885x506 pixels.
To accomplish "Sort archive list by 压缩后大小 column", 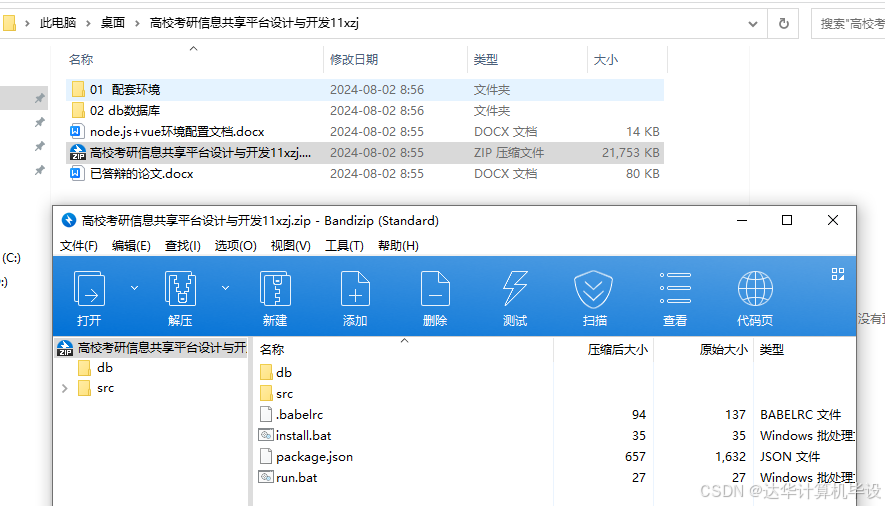I will (x=617, y=350).
